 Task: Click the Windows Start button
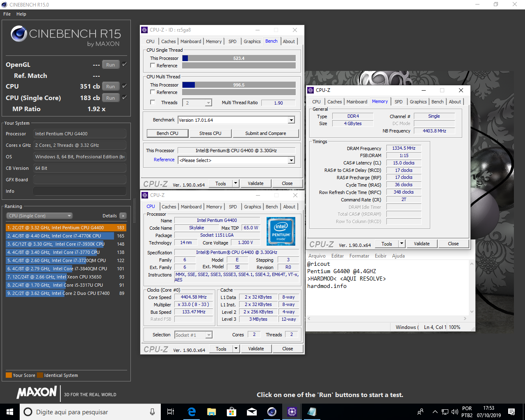[x=10, y=412]
